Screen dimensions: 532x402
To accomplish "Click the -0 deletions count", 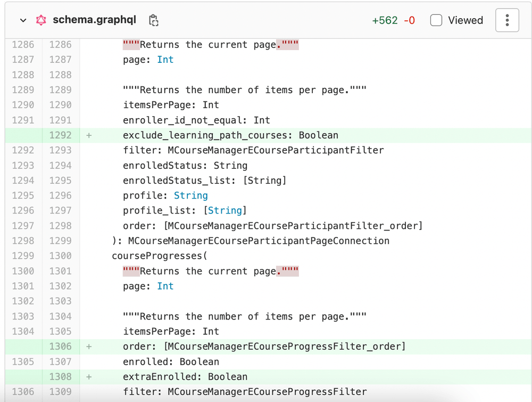I will (409, 20).
